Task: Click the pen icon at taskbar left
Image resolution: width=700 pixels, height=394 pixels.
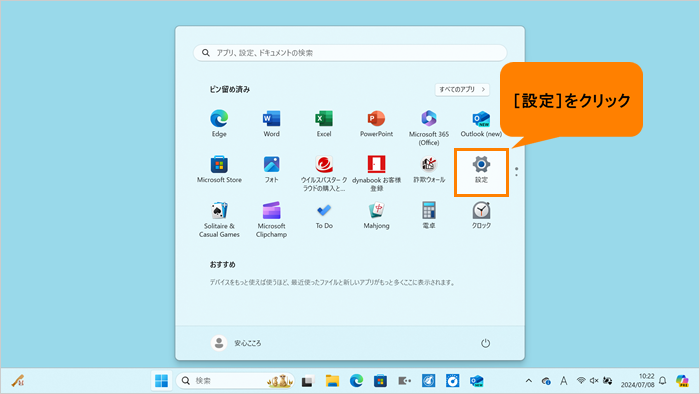Action: click(18, 381)
